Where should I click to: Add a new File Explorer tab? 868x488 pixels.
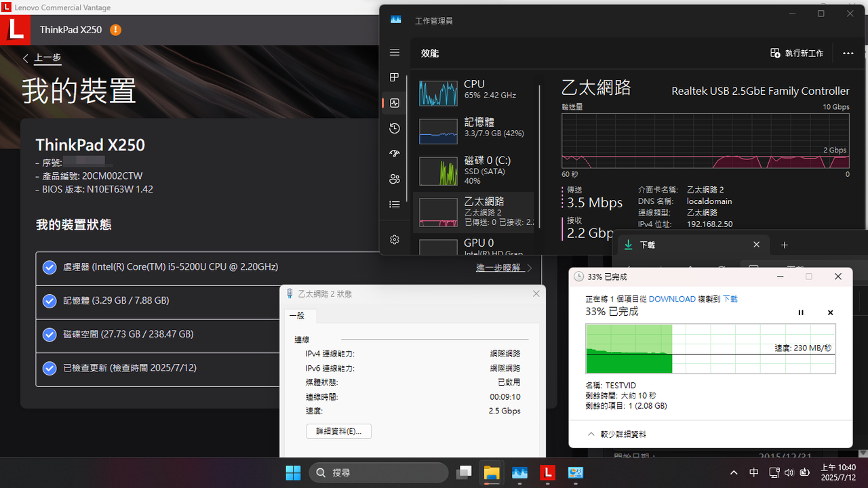pos(785,245)
